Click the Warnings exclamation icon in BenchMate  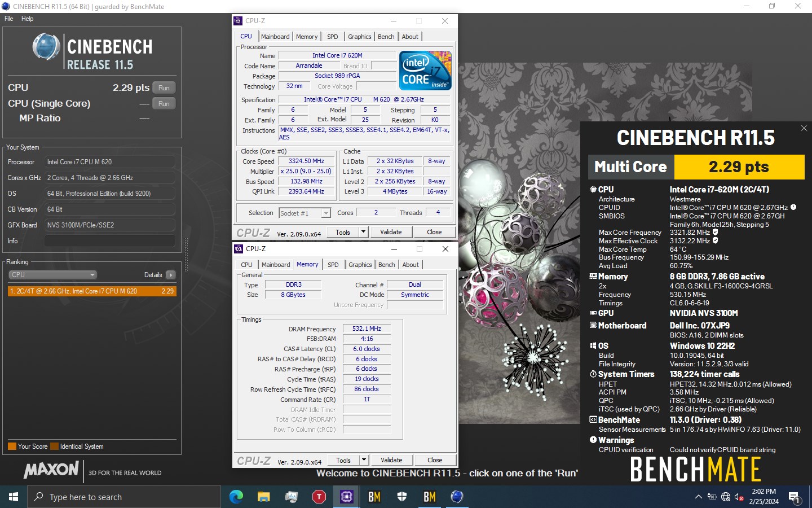coord(593,440)
